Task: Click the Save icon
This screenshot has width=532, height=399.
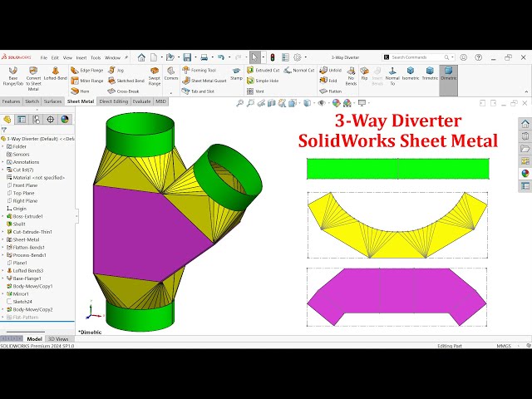Action: click(187, 57)
